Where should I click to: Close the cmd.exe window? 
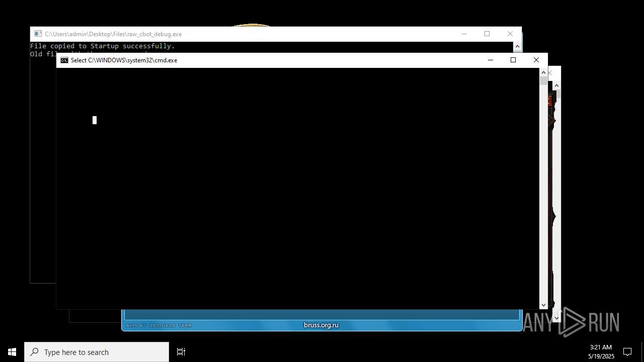(536, 60)
